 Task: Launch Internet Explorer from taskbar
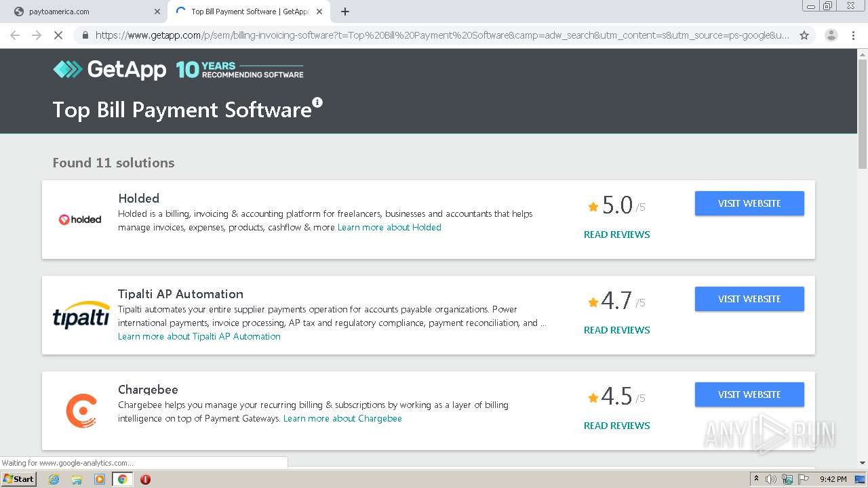(x=54, y=479)
